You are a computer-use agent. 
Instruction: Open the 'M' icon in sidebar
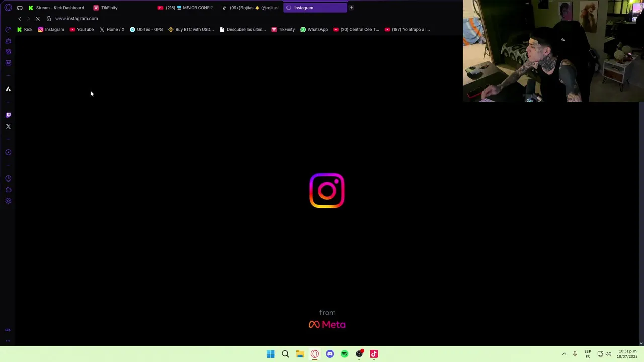tap(8, 63)
